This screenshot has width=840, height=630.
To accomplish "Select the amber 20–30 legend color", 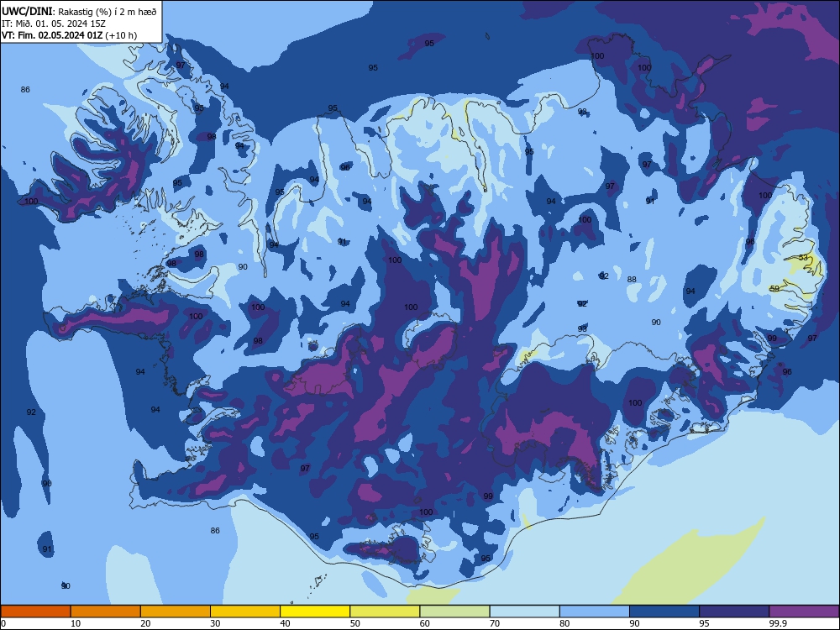I will (x=176, y=612).
